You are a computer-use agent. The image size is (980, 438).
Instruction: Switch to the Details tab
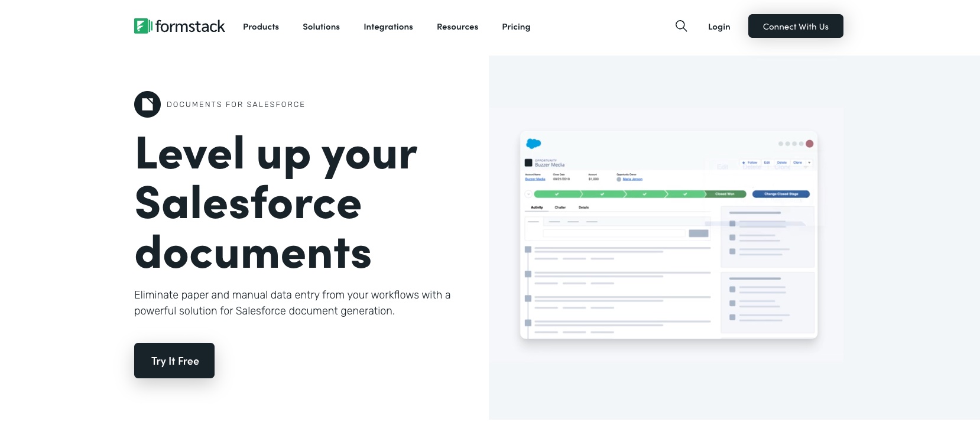583,207
